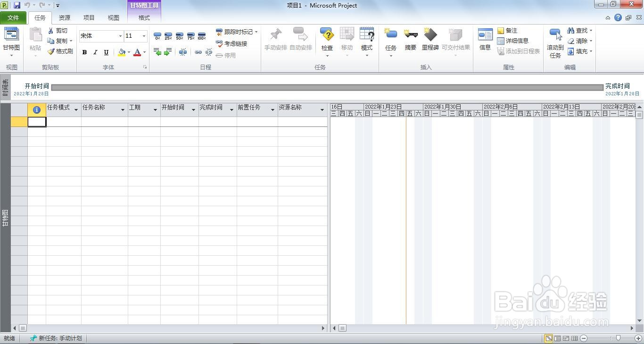The width and height of the screenshot is (644, 344).
Task: Open the font name 宋体 dropdown
Action: (120, 36)
